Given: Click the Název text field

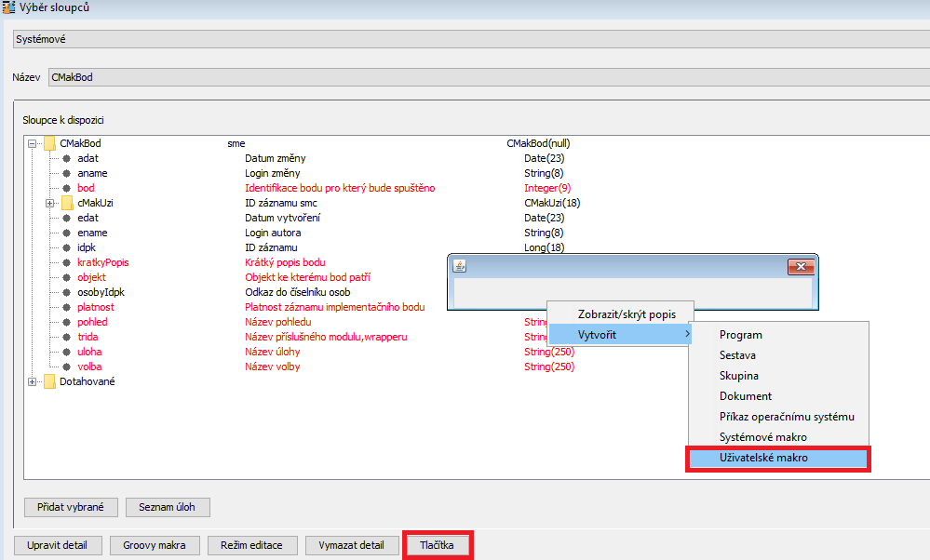Looking at the screenshot, I should (484, 77).
